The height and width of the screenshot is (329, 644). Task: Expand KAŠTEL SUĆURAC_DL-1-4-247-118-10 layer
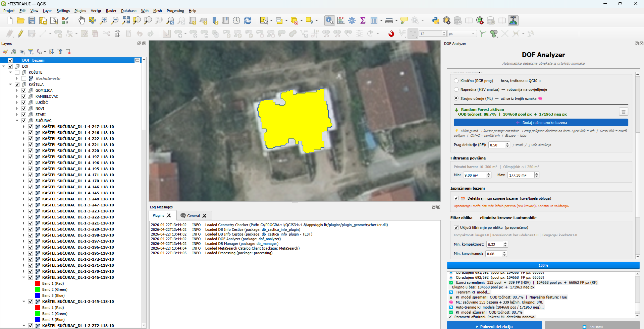pos(24,127)
